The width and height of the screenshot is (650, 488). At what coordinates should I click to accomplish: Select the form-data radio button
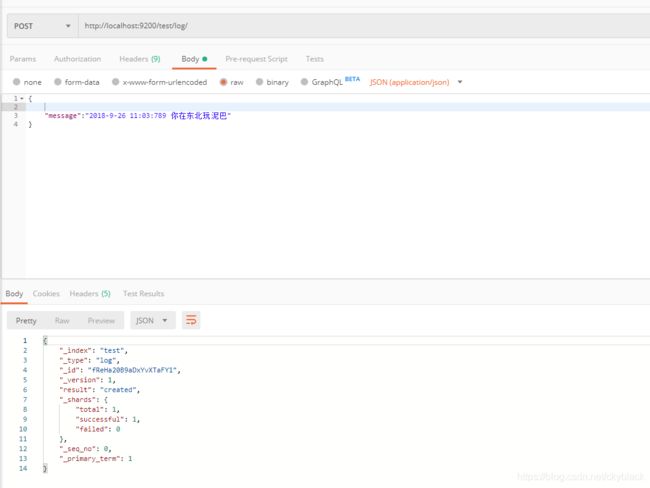(x=58, y=82)
